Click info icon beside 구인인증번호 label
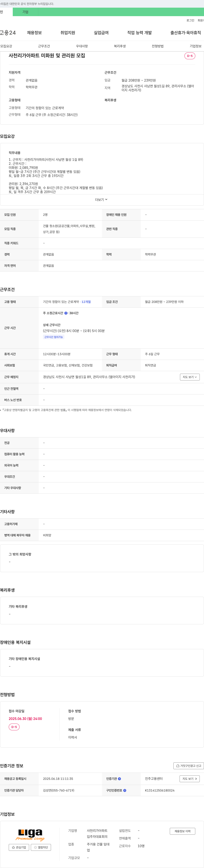 (125, 790)
